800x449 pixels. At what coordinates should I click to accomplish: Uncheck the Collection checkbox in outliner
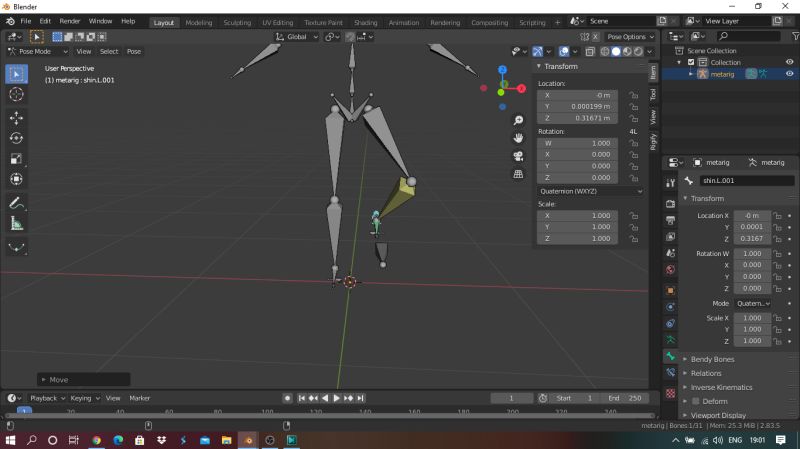tap(691, 62)
